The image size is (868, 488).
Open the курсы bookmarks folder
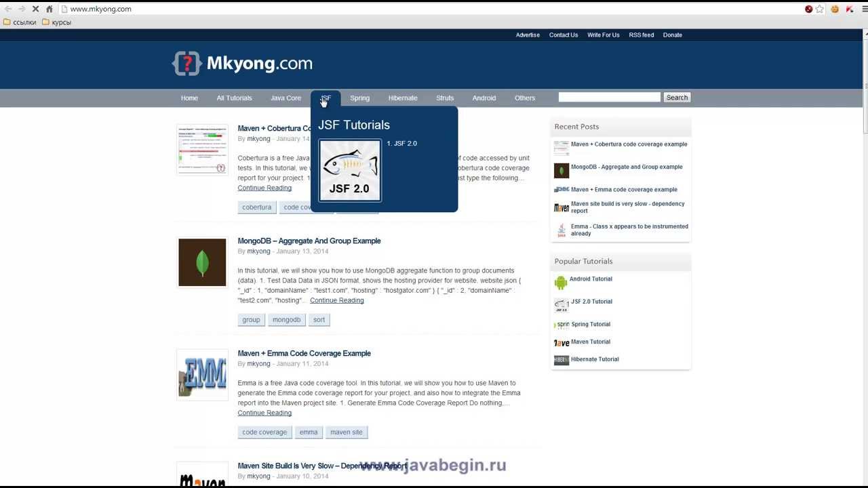tap(56, 22)
